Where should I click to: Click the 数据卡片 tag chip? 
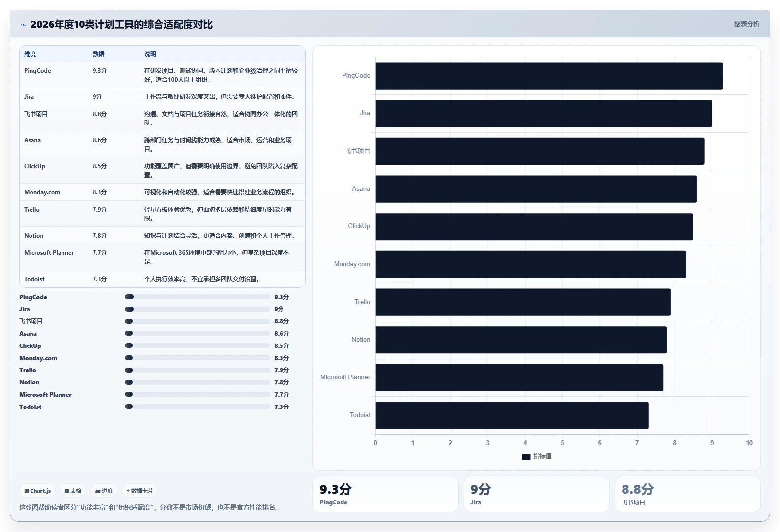tap(140, 491)
